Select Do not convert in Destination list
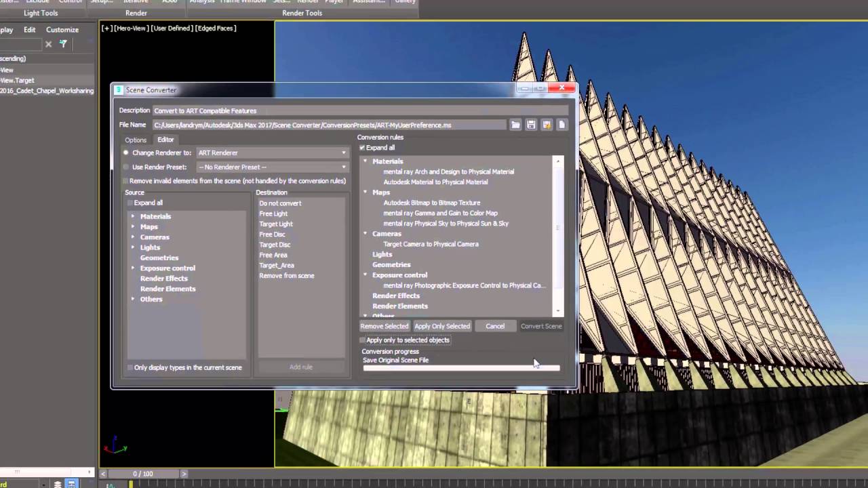The height and width of the screenshot is (488, 868). [x=280, y=203]
